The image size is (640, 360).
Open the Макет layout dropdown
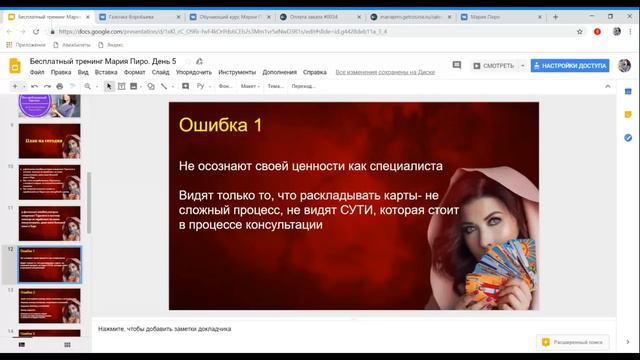(250, 87)
